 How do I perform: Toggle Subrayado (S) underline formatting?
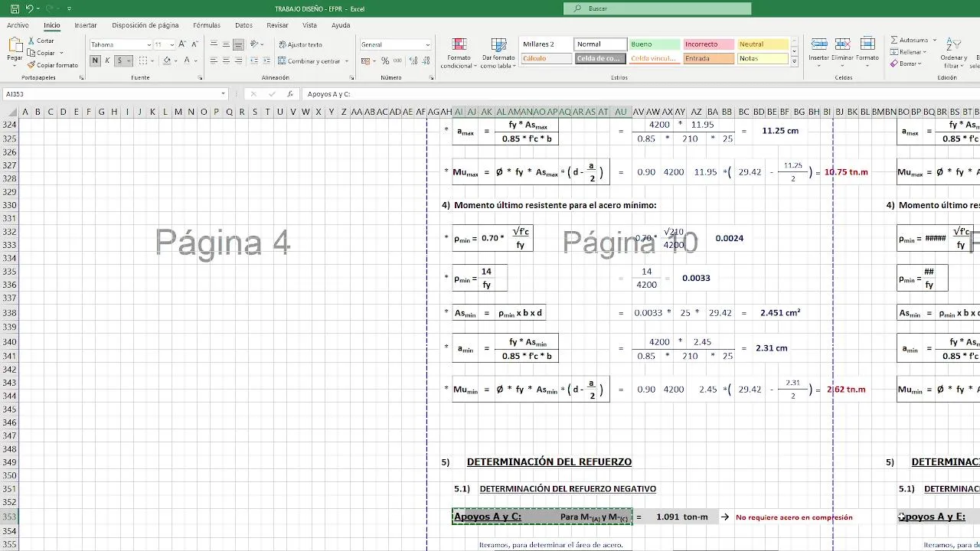[x=119, y=60]
